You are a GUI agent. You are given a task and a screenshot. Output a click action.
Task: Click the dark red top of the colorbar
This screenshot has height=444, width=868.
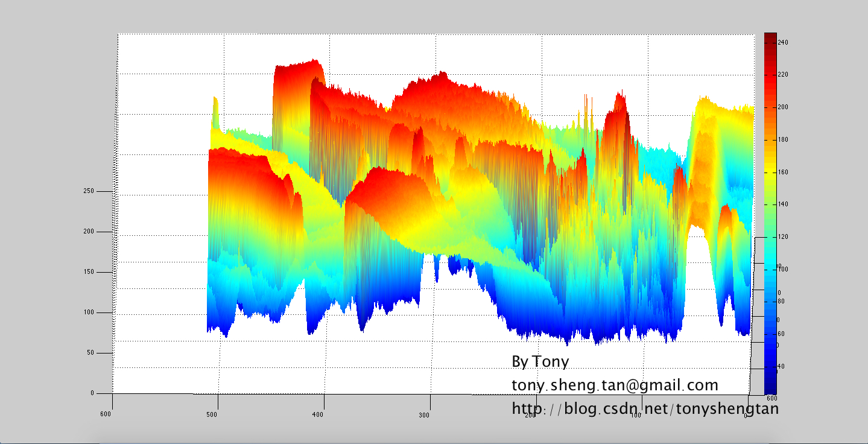770,37
